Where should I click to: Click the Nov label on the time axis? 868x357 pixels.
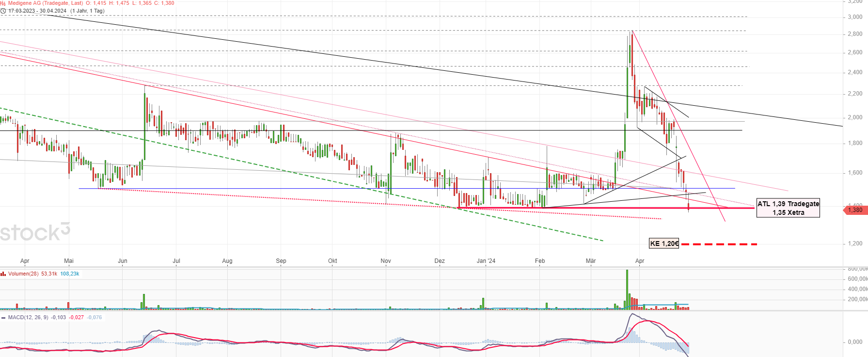386,261
